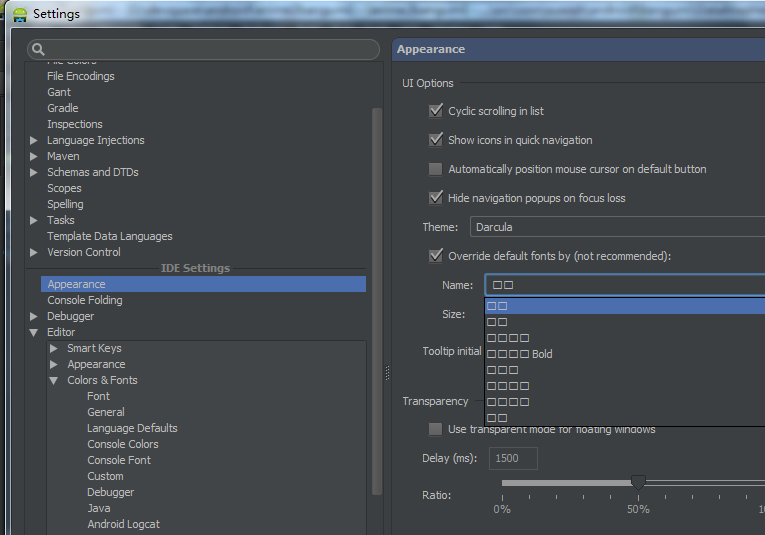
Task: Toggle Override default fonts checkbox
Action: [435, 256]
